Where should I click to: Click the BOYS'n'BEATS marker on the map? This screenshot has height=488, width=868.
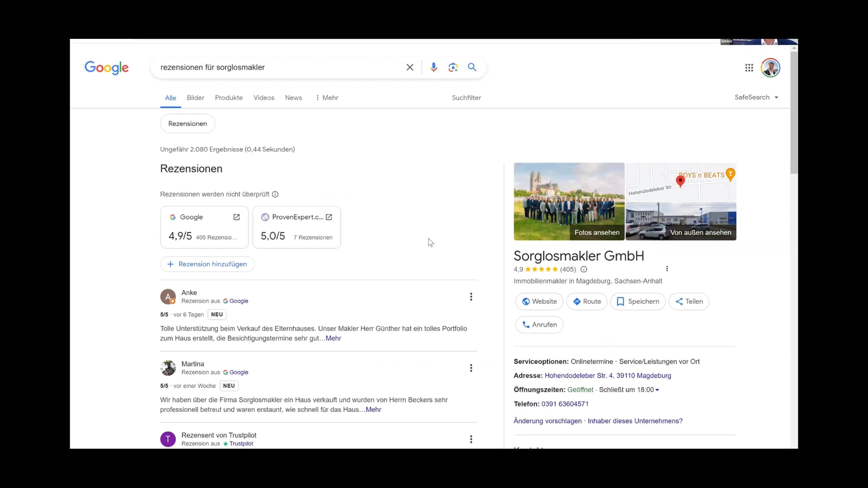pos(730,174)
